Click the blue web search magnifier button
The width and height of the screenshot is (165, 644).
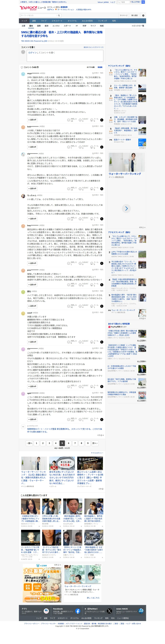pyautogui.click(x=143, y=2)
